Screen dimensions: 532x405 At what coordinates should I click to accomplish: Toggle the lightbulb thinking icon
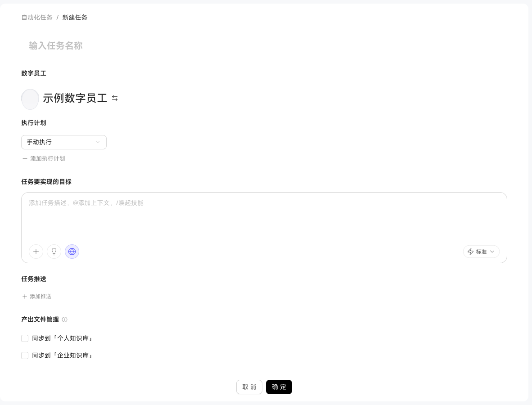54,252
